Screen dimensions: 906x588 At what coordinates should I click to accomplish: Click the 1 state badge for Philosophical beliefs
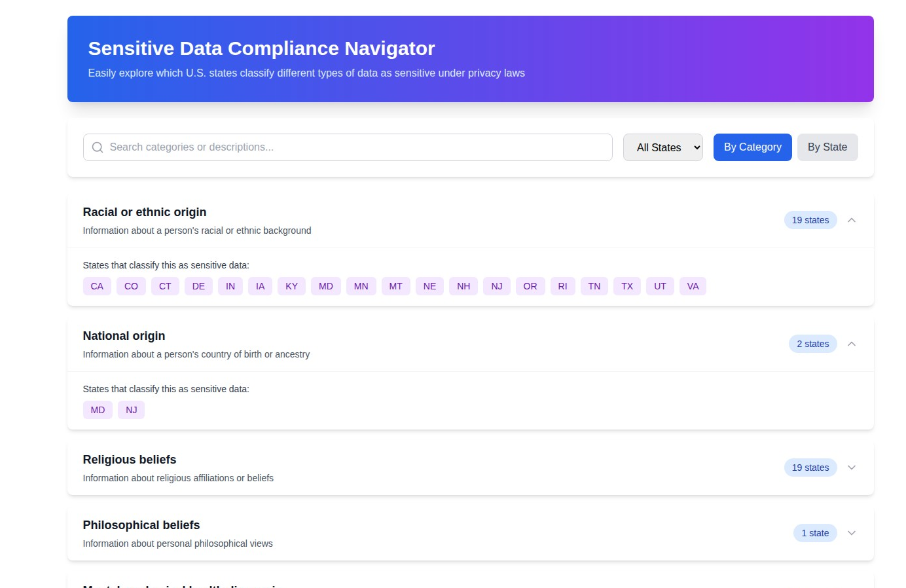815,533
